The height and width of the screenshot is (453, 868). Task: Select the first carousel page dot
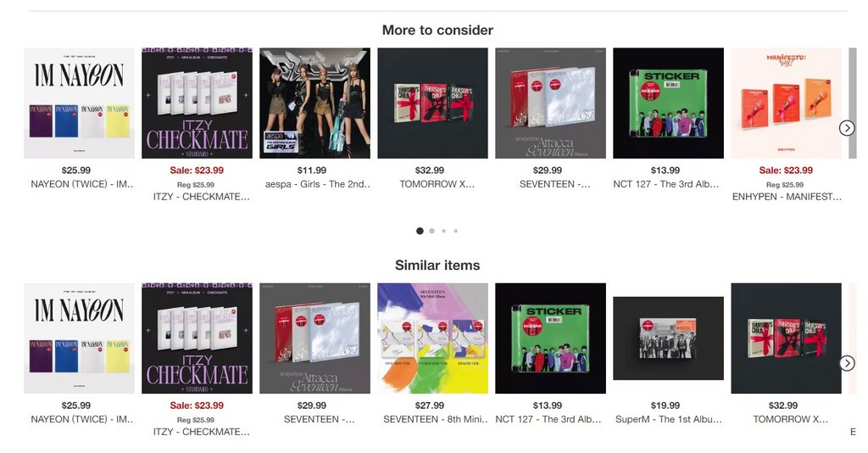click(x=420, y=231)
